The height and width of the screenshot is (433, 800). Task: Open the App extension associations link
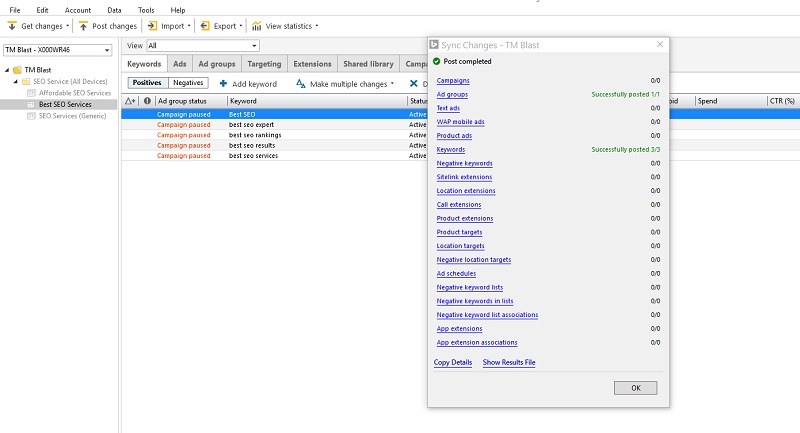477,342
